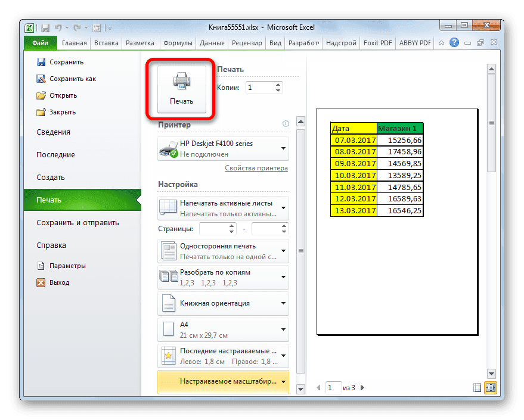This screenshot has height=420, width=524.
Task: Open a file with the Открыть icon
Action: [x=41, y=95]
